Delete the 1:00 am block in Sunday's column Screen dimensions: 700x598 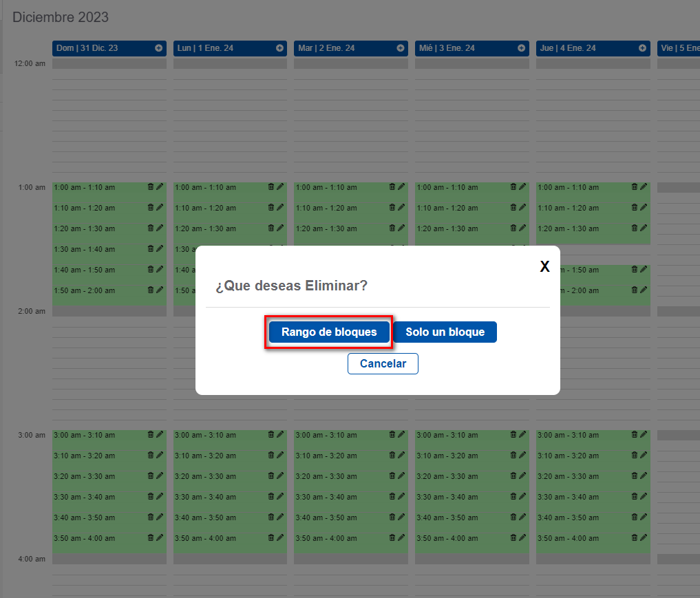(150, 186)
